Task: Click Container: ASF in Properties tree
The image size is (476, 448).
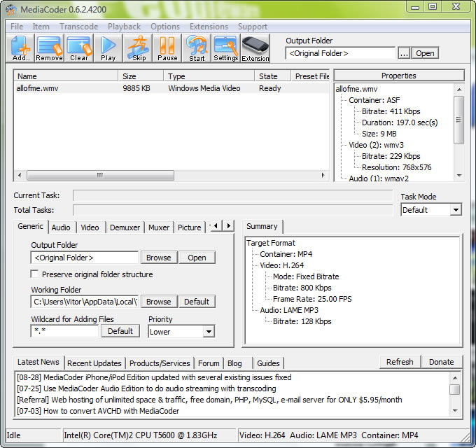Action: point(374,100)
